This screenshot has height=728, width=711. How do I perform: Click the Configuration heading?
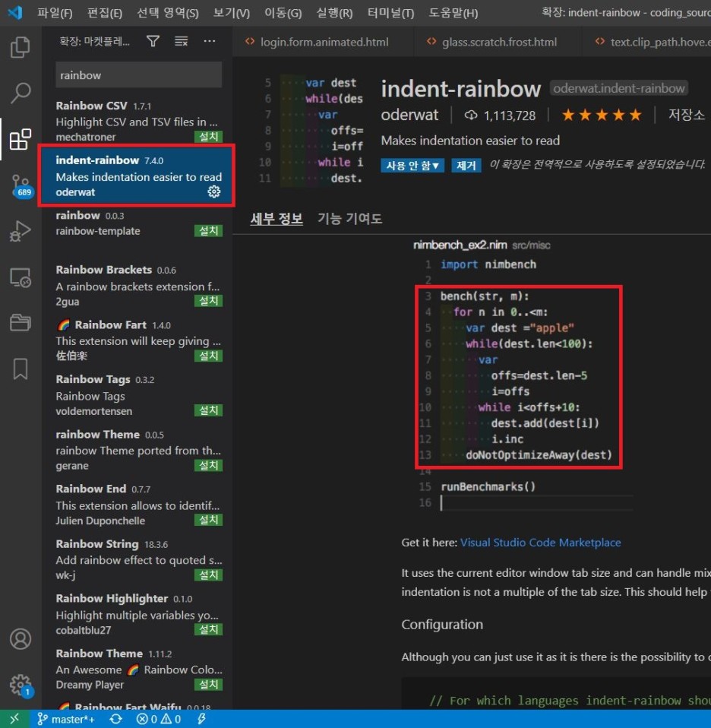tap(442, 625)
